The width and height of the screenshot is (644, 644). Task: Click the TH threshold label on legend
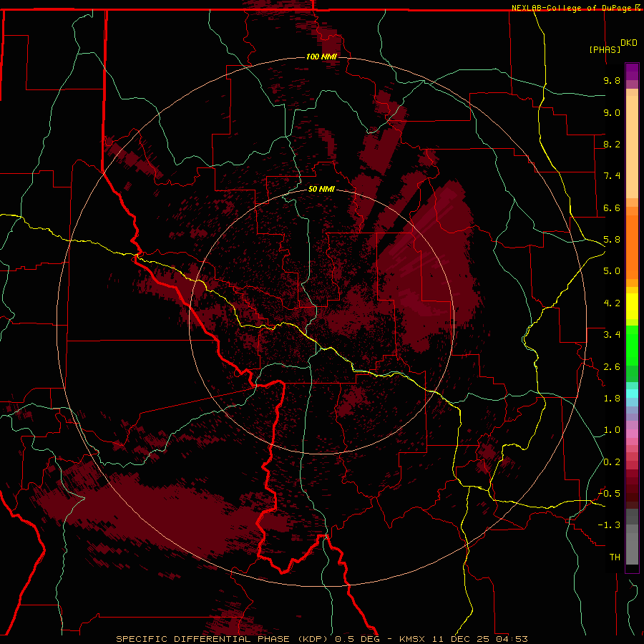click(x=615, y=557)
